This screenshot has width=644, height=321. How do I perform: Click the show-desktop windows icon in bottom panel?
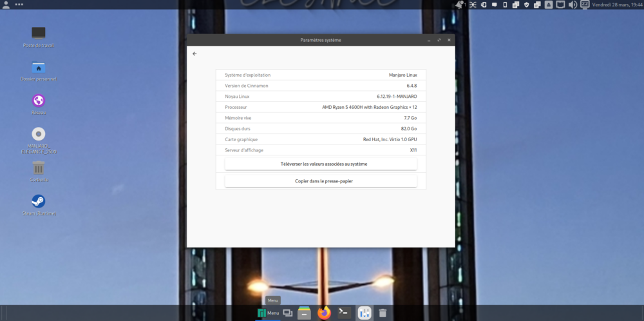click(288, 313)
